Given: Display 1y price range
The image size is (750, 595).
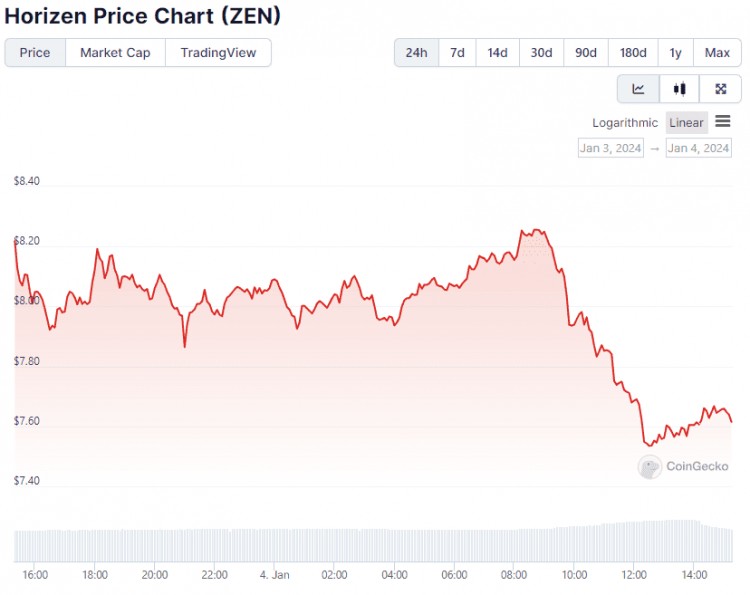Looking at the screenshot, I should tap(676, 53).
